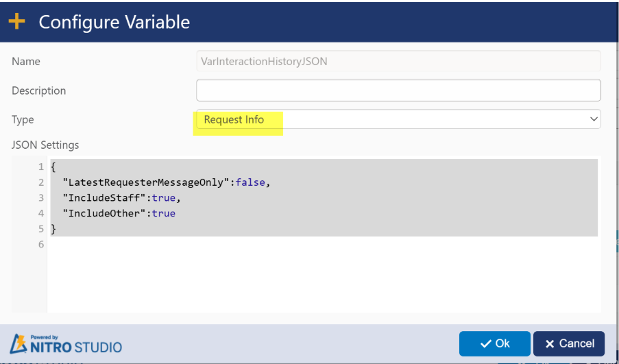Viewport: 619px width, 364px height.
Task: Click the X icon on Cancel button
Action: 550,344
